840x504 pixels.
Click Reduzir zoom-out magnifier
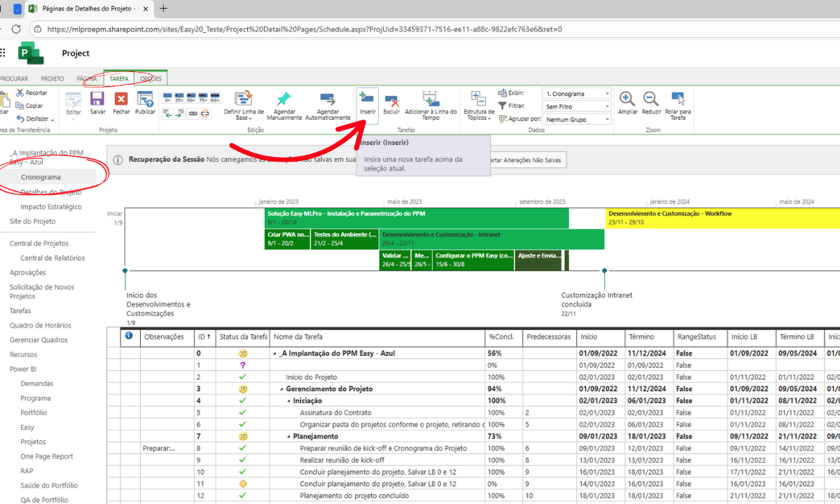click(651, 99)
